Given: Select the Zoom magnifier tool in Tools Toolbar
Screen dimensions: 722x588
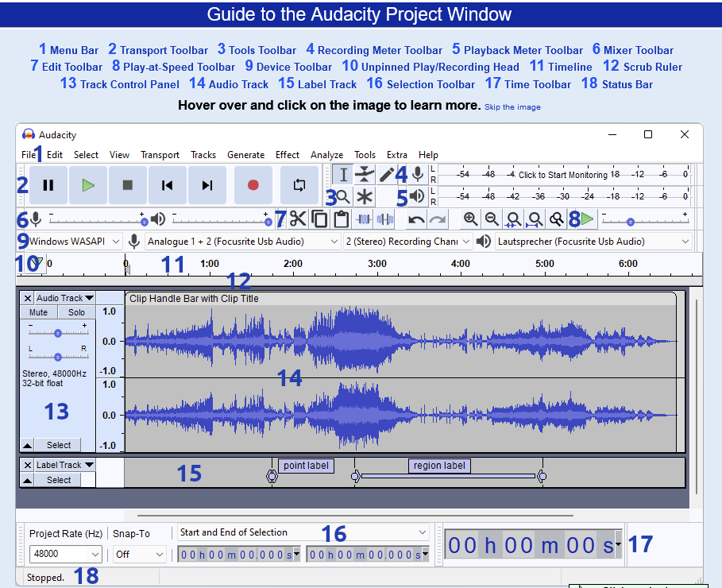Looking at the screenshot, I should point(343,197).
